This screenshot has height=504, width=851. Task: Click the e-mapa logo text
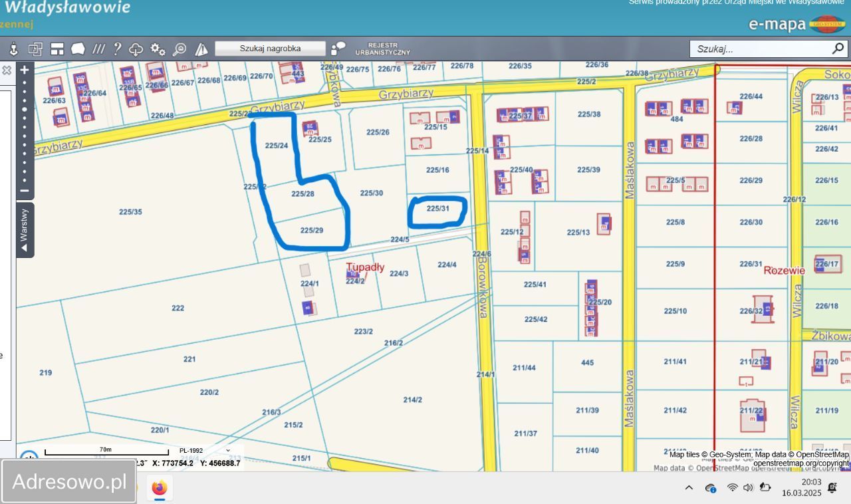pos(777,25)
